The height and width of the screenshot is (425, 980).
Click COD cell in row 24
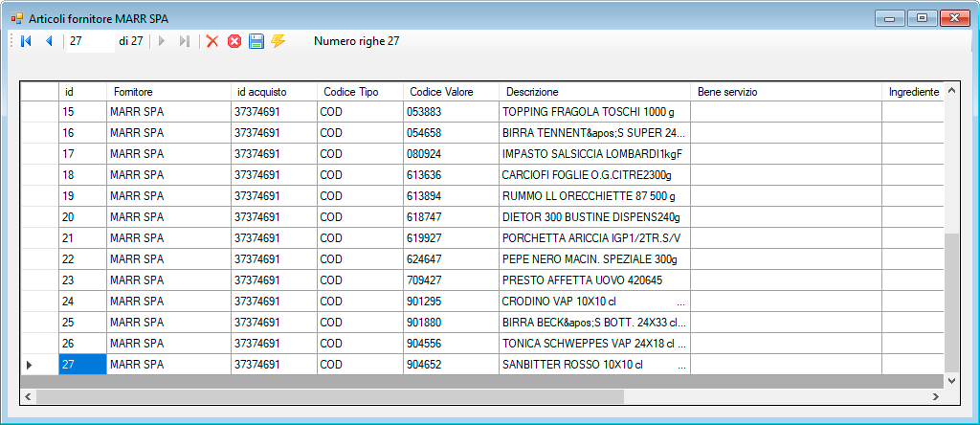[360, 302]
